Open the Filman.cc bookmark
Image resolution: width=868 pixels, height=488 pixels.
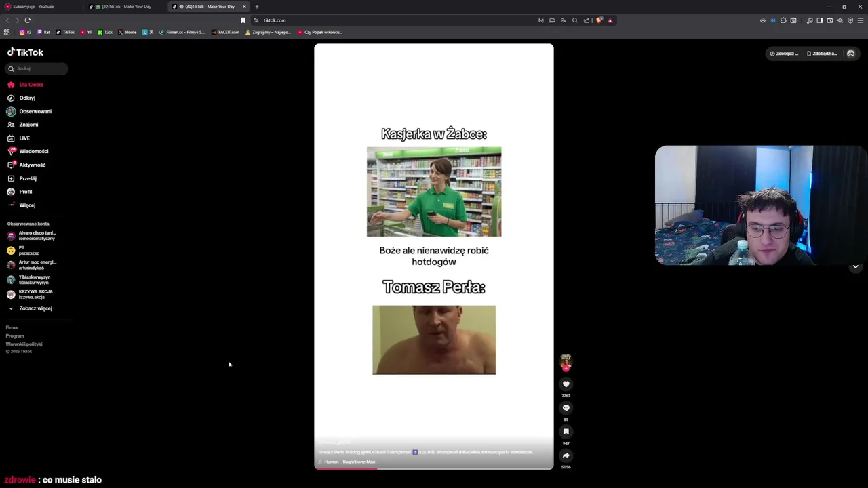[x=182, y=32]
